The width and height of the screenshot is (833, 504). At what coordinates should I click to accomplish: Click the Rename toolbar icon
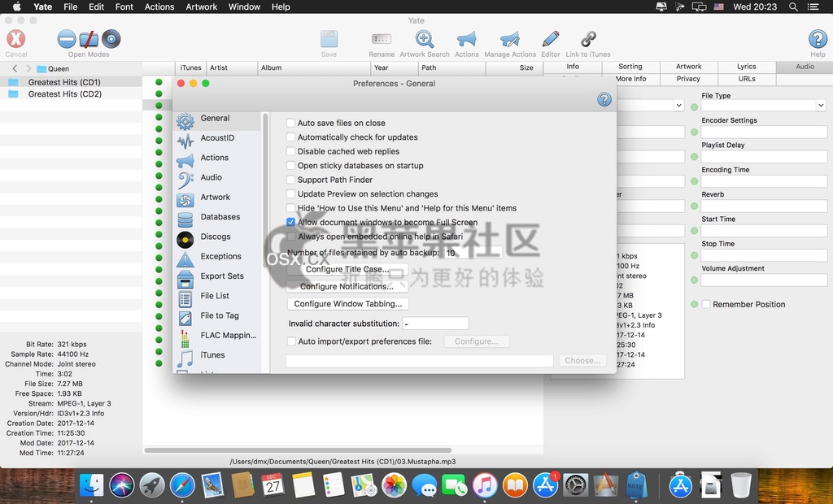[382, 39]
